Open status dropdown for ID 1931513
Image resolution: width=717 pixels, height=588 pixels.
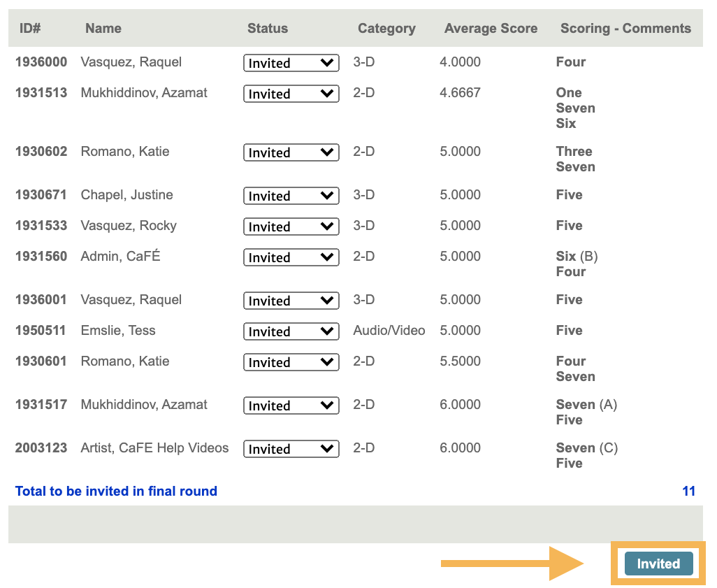(291, 94)
